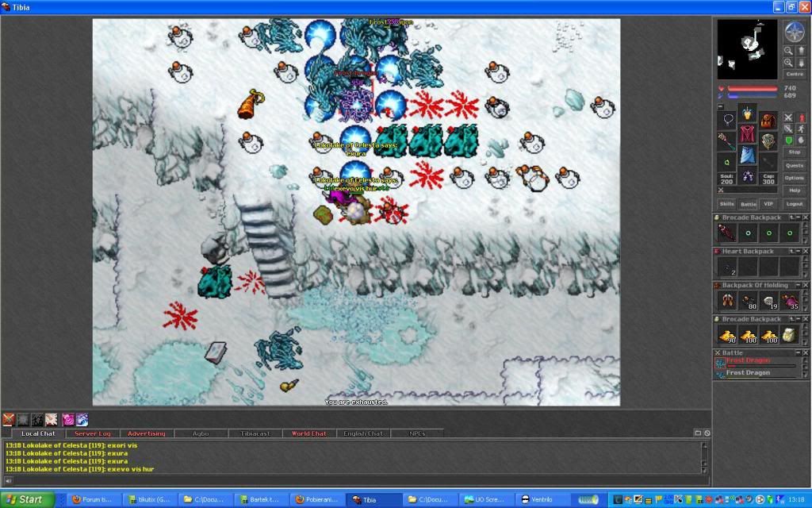Toggle the Skills window
Screen dimensions: 812x508
pos(727,204)
